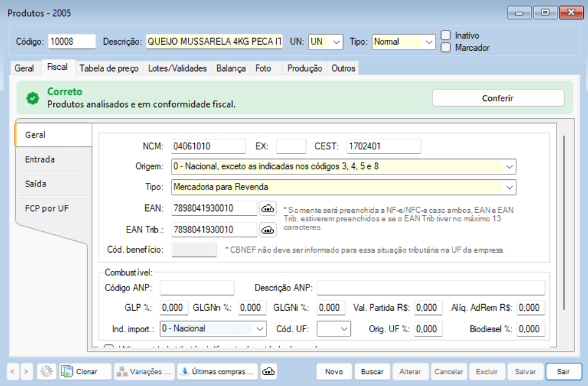588x386 pixels.
Task: Click the CEST input field
Action: (x=383, y=146)
